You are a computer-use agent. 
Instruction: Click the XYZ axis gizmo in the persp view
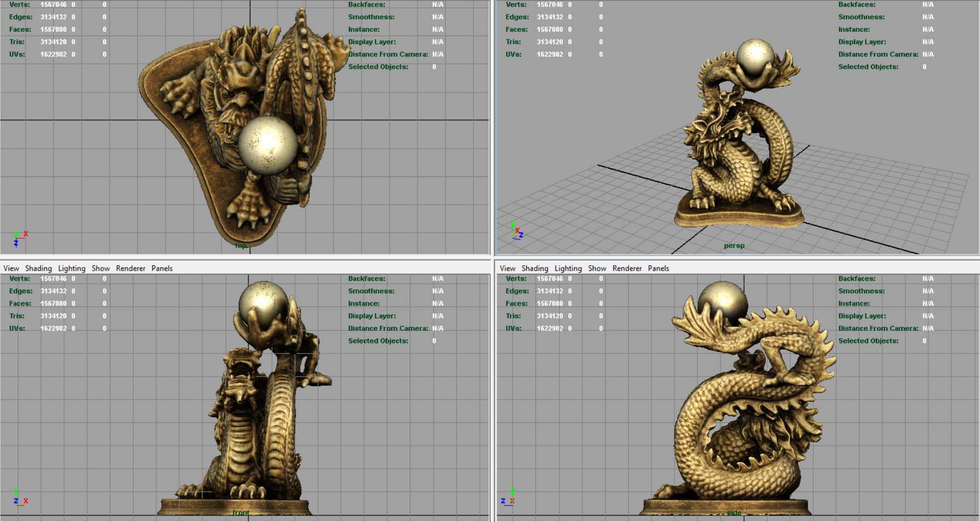(x=517, y=231)
